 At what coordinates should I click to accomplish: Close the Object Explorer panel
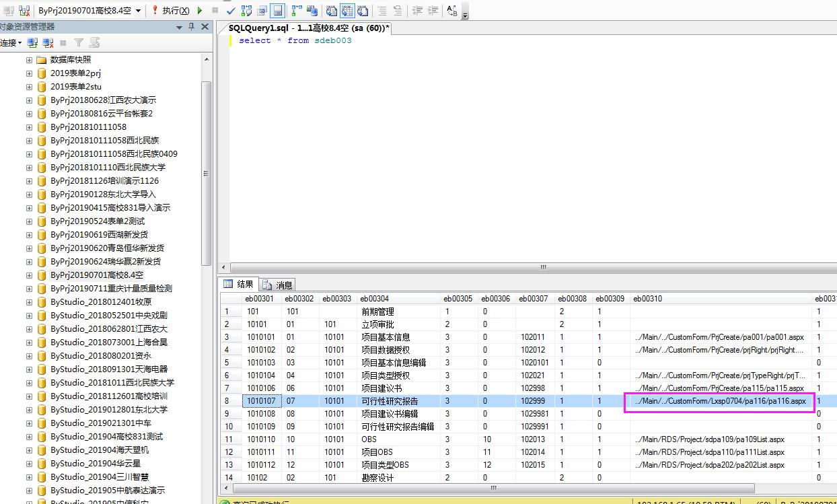point(204,27)
